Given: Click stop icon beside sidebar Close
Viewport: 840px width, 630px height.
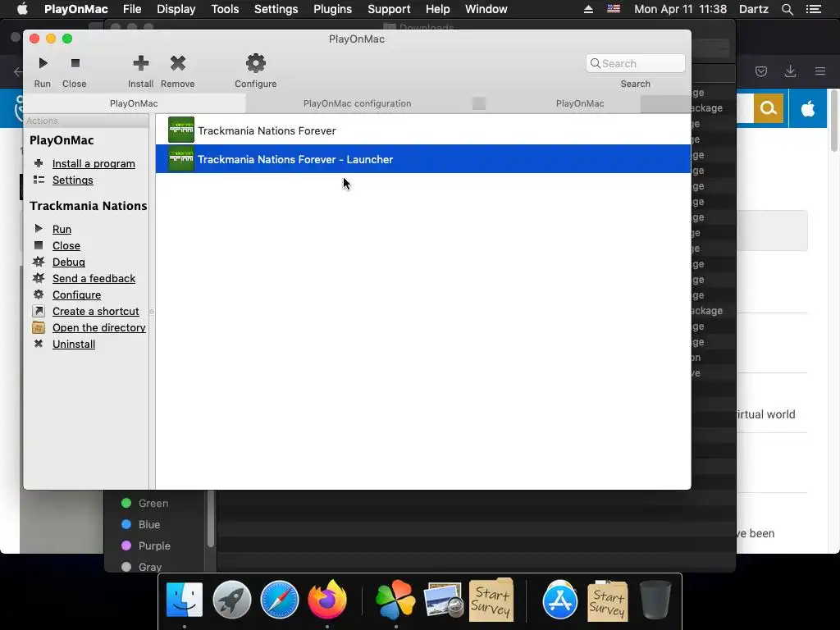Looking at the screenshot, I should click(39, 244).
